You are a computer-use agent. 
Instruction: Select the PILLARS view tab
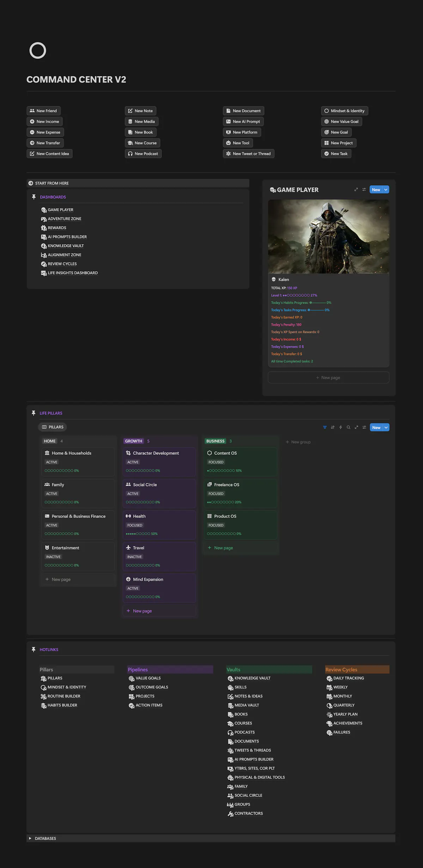[53, 427]
